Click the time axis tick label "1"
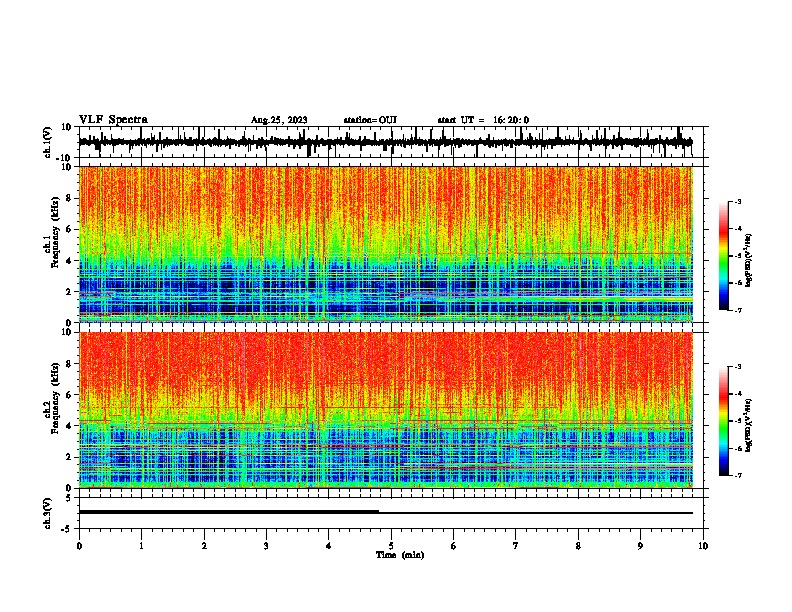This screenshot has width=792, height=612. click(x=141, y=546)
